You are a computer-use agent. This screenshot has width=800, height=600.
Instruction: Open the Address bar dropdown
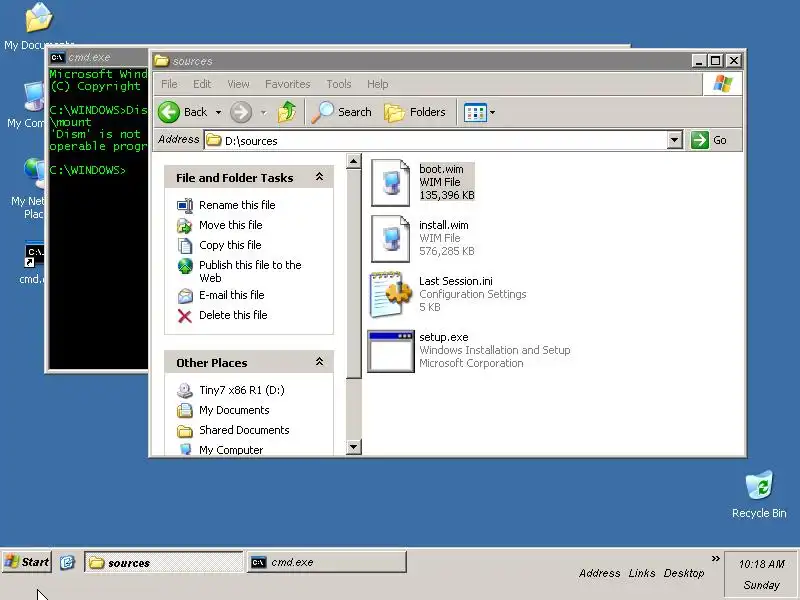[674, 140]
